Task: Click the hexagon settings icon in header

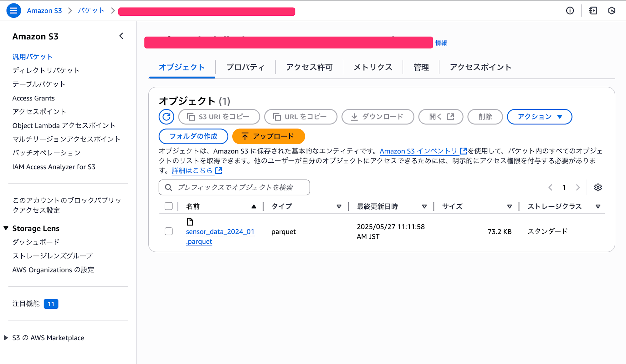Action: coord(612,11)
